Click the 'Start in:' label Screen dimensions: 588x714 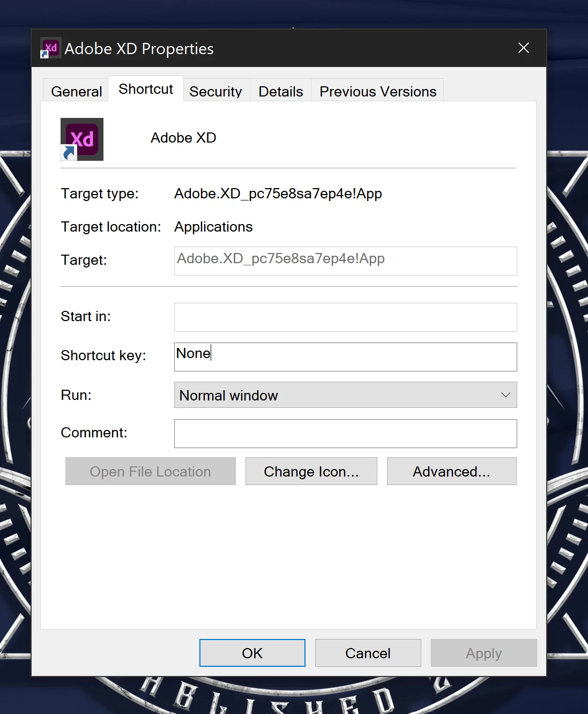[x=86, y=316]
